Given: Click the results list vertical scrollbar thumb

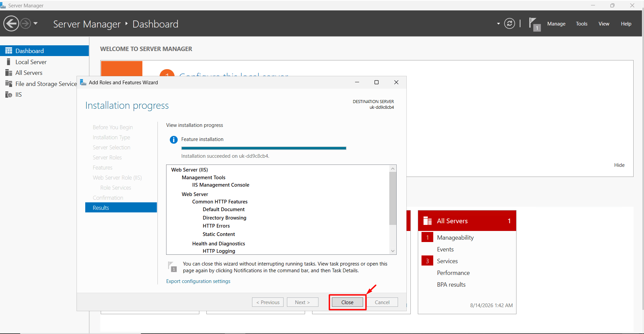Looking at the screenshot, I should pyautogui.click(x=393, y=198).
